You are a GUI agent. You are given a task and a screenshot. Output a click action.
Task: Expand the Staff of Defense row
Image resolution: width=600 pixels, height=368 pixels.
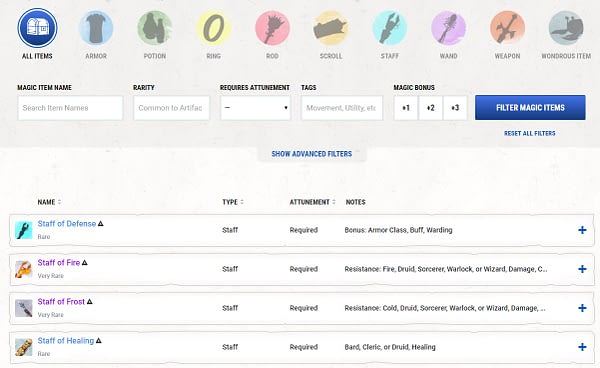coord(582,230)
